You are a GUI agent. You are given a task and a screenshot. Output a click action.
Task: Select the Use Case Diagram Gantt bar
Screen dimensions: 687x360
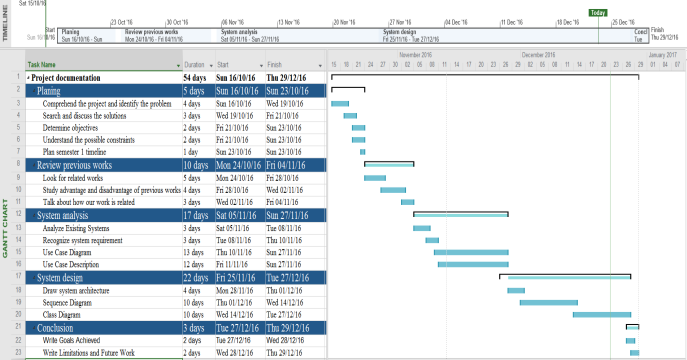pos(471,252)
